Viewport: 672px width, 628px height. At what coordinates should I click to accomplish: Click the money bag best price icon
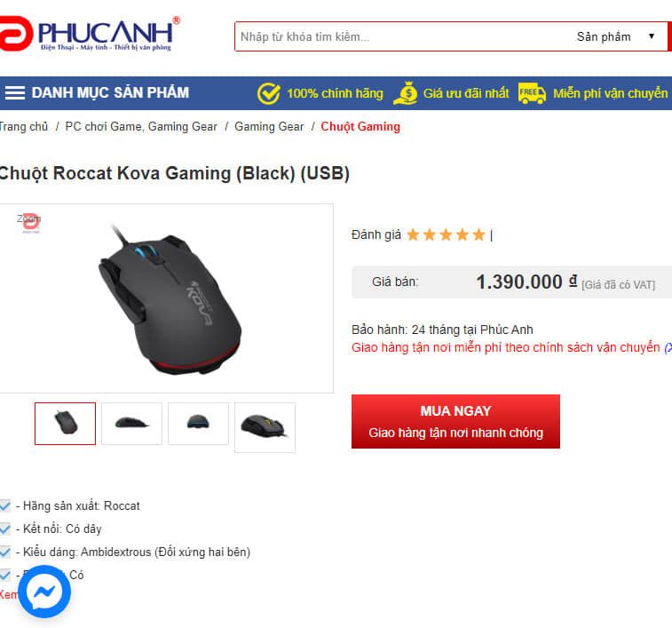406,93
